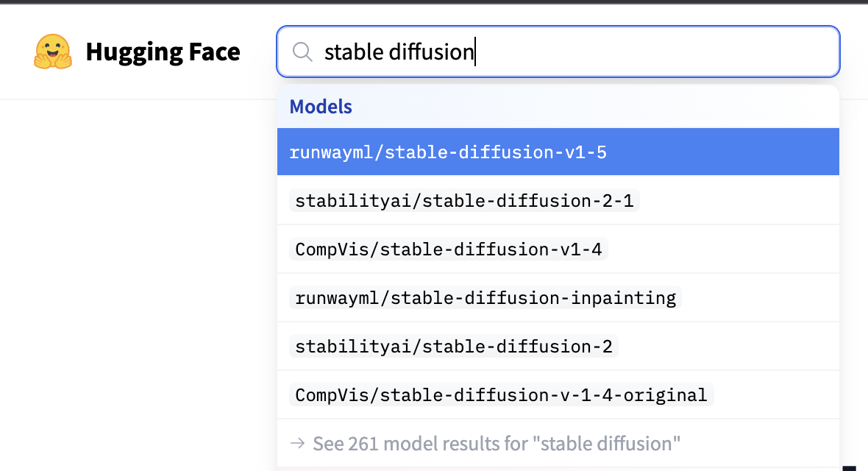
Task: Click the magnifying glass search icon
Action: coord(302,52)
